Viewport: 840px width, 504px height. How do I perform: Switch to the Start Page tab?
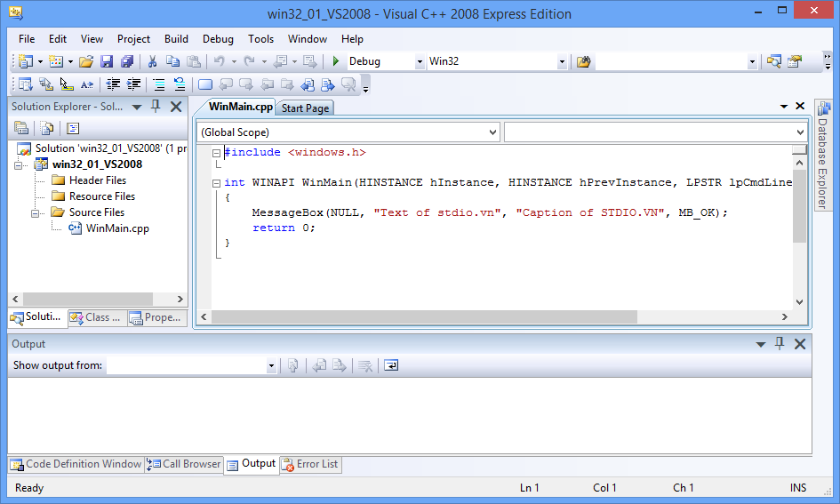point(305,108)
